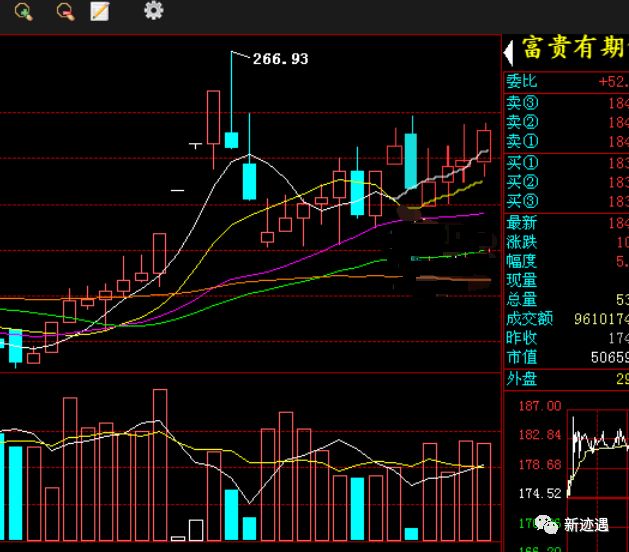Select the 266.93 peak price label

280,59
